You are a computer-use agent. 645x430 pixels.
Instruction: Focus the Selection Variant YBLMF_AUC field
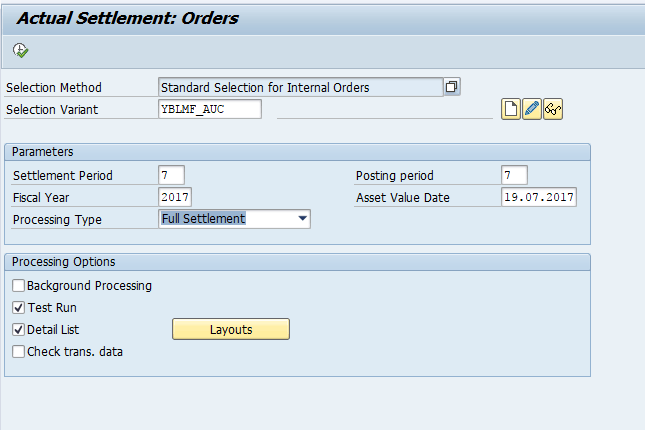click(210, 109)
